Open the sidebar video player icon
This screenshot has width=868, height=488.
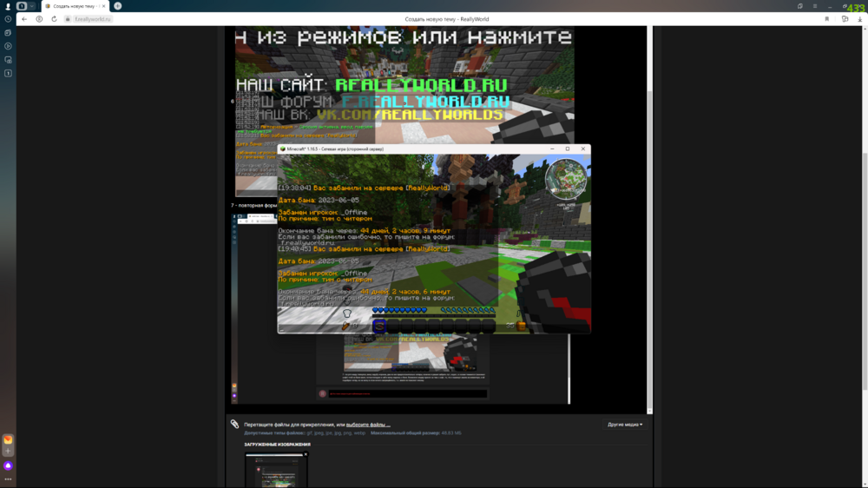(x=8, y=46)
